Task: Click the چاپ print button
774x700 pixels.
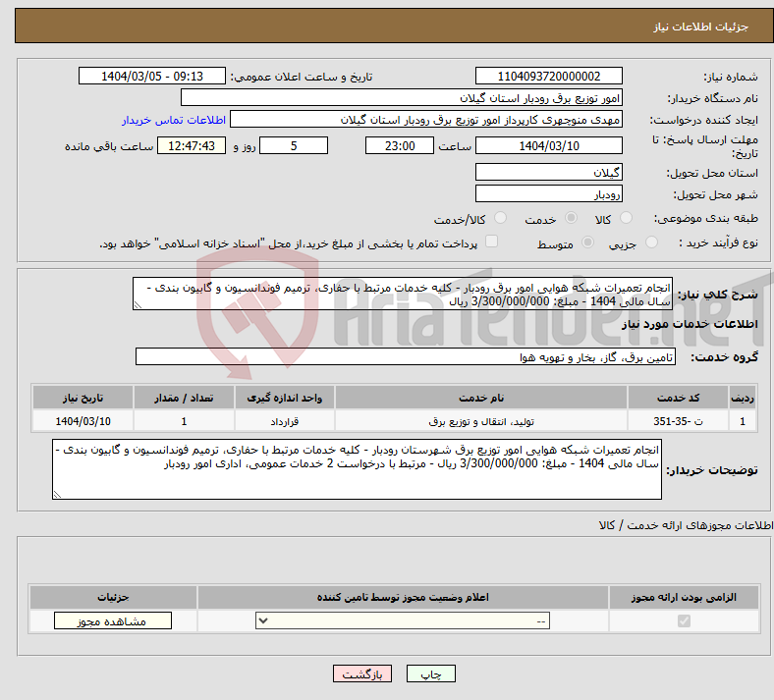Action: click(430, 673)
